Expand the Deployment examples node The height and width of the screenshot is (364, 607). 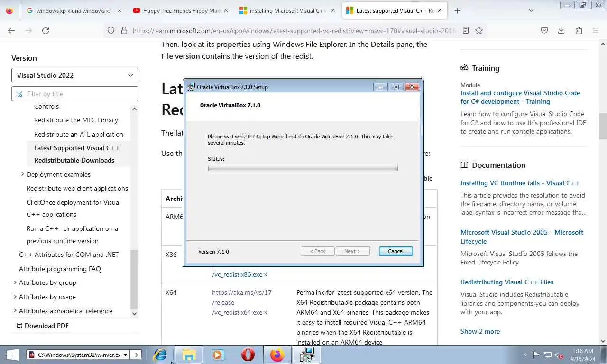(22, 174)
